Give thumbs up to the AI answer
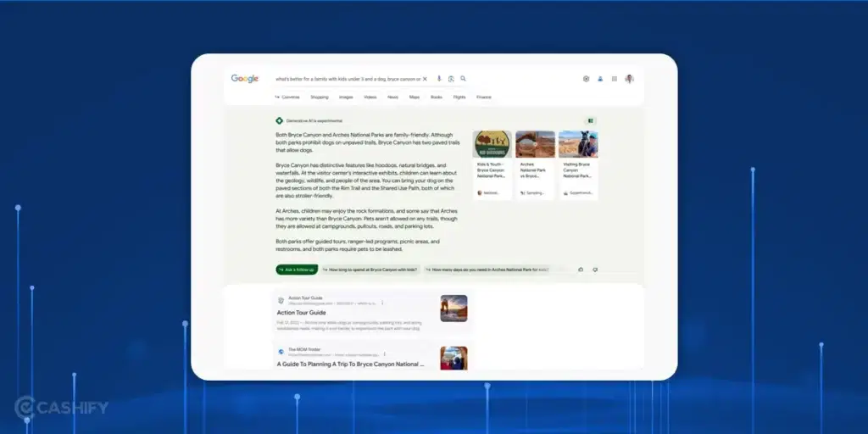 coord(581,270)
